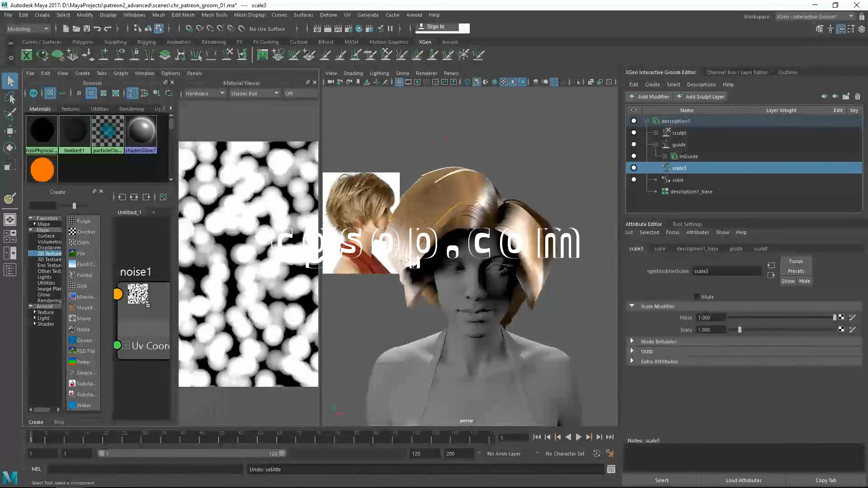The height and width of the screenshot is (488, 868).
Task: Click the trash icon in Groom Editor
Action: tap(858, 96)
